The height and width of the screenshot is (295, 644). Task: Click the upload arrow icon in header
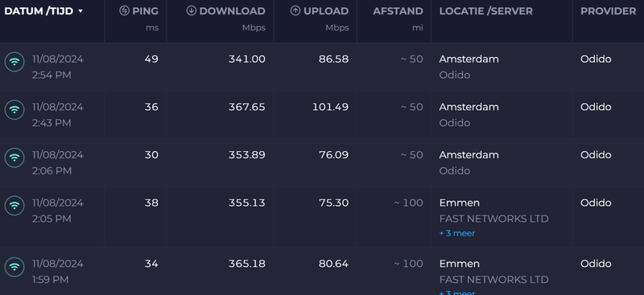[295, 10]
